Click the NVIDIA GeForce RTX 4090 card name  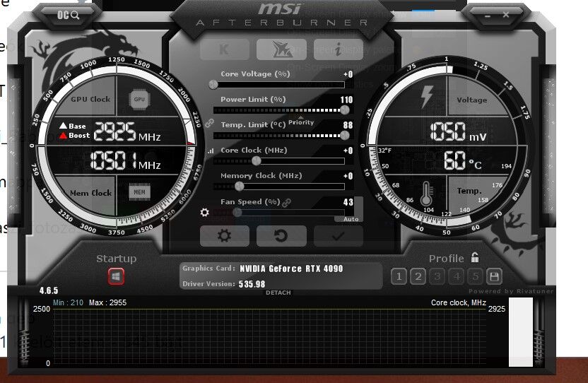coord(291,269)
